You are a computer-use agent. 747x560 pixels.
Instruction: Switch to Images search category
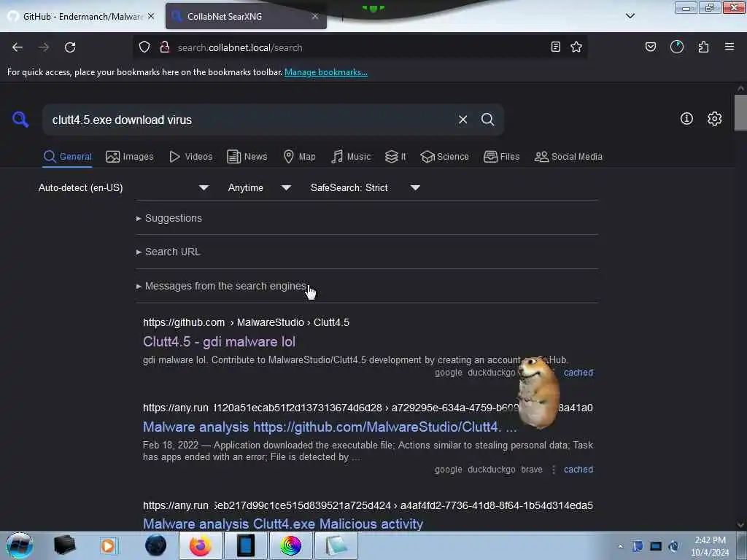[130, 157]
